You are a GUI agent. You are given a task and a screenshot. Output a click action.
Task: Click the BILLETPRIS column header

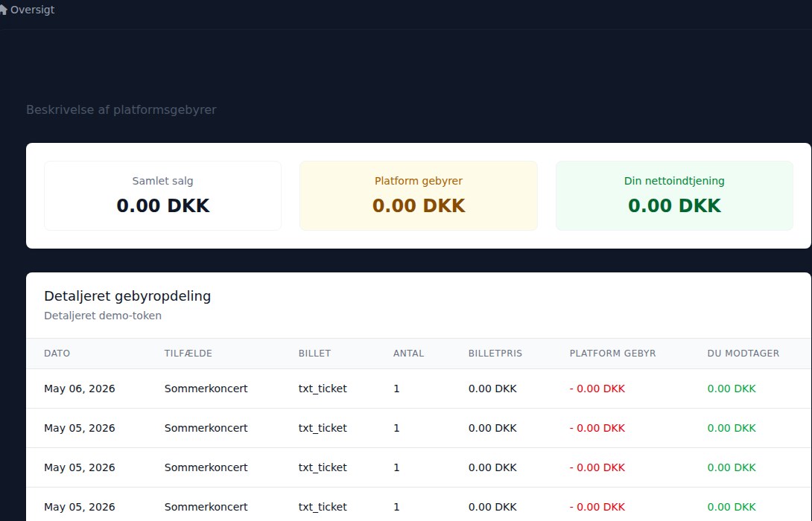click(495, 354)
